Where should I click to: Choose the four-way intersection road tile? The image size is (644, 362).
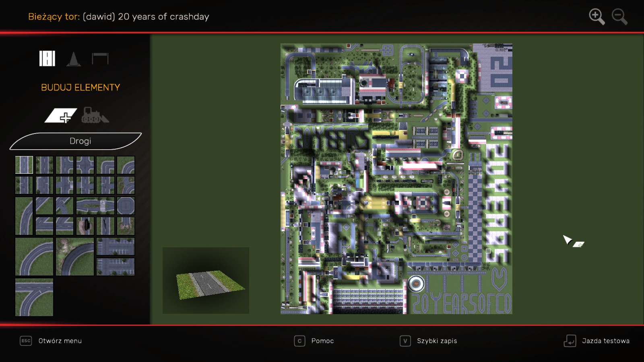pyautogui.click(x=85, y=165)
